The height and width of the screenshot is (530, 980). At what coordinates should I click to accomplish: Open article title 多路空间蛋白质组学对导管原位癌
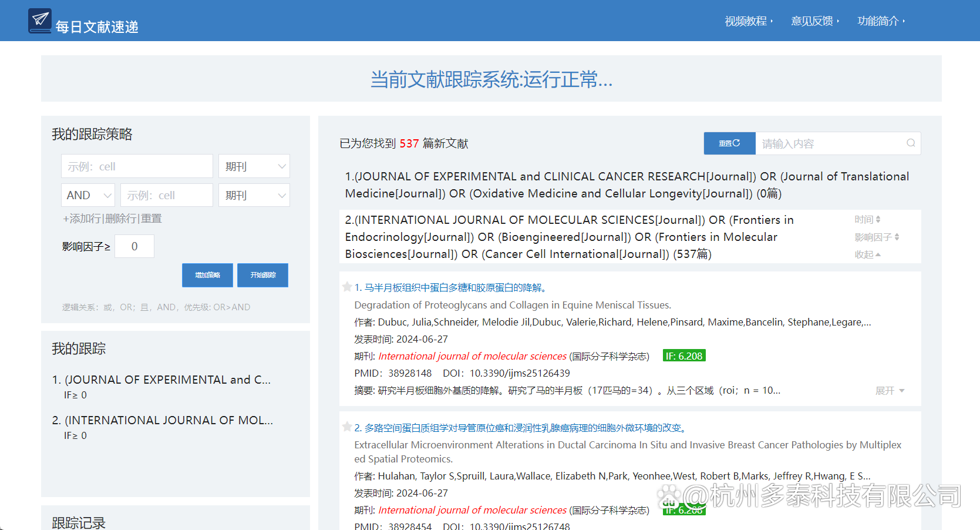pos(522,428)
